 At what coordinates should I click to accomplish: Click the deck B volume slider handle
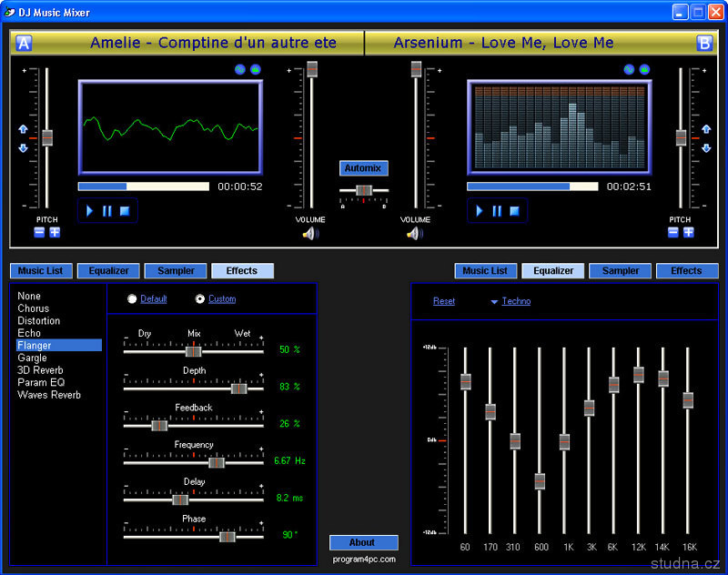[416, 69]
